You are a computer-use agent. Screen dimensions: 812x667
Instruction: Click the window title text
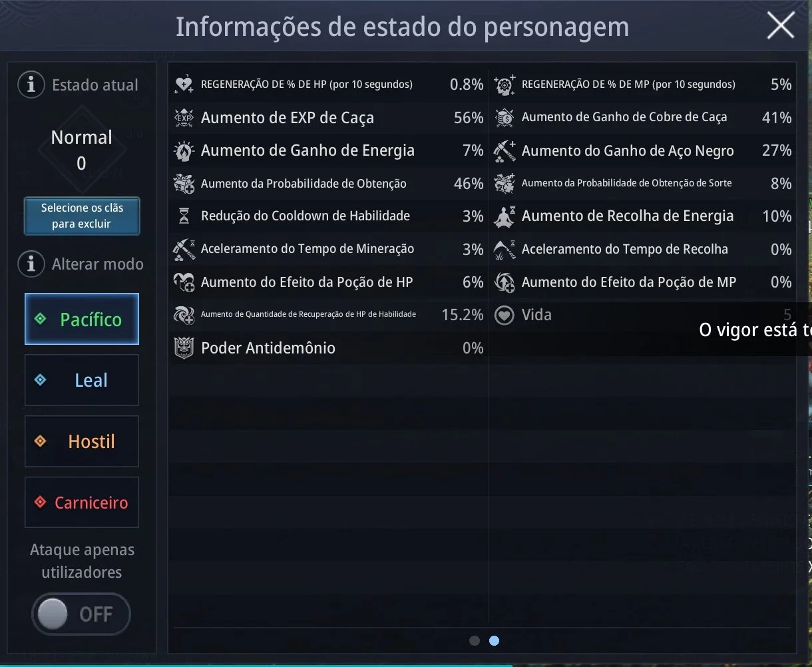pyautogui.click(x=402, y=27)
